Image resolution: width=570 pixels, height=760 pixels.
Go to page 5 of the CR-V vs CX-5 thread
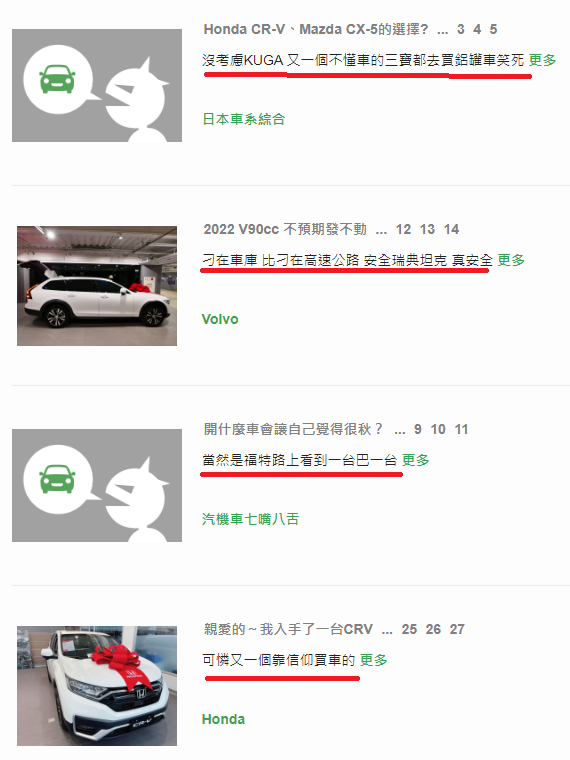click(x=493, y=30)
